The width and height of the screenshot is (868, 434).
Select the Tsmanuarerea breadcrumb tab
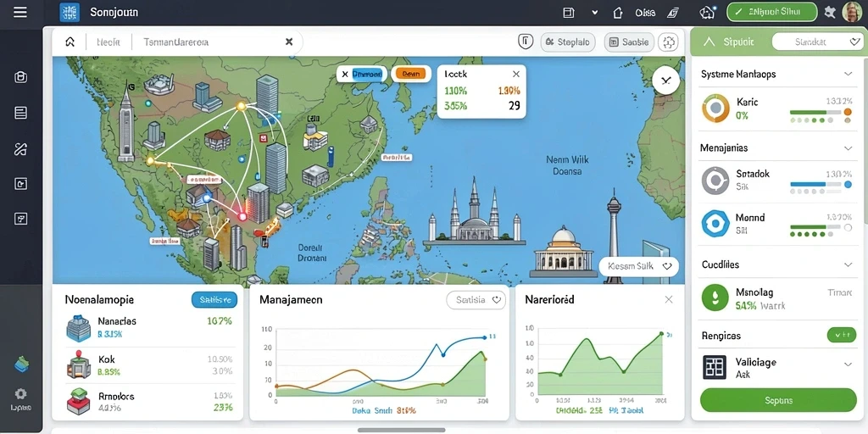pyautogui.click(x=176, y=42)
